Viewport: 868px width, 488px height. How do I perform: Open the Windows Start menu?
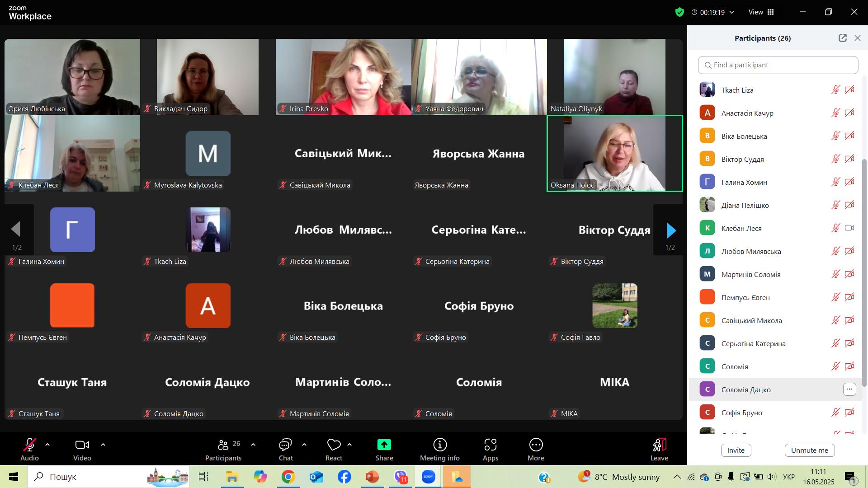pyautogui.click(x=13, y=477)
